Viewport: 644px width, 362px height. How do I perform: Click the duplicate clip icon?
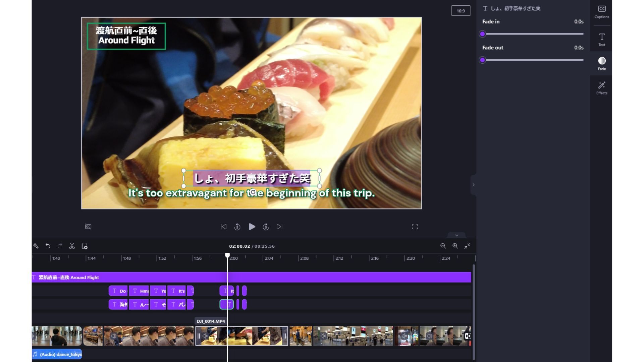(85, 246)
